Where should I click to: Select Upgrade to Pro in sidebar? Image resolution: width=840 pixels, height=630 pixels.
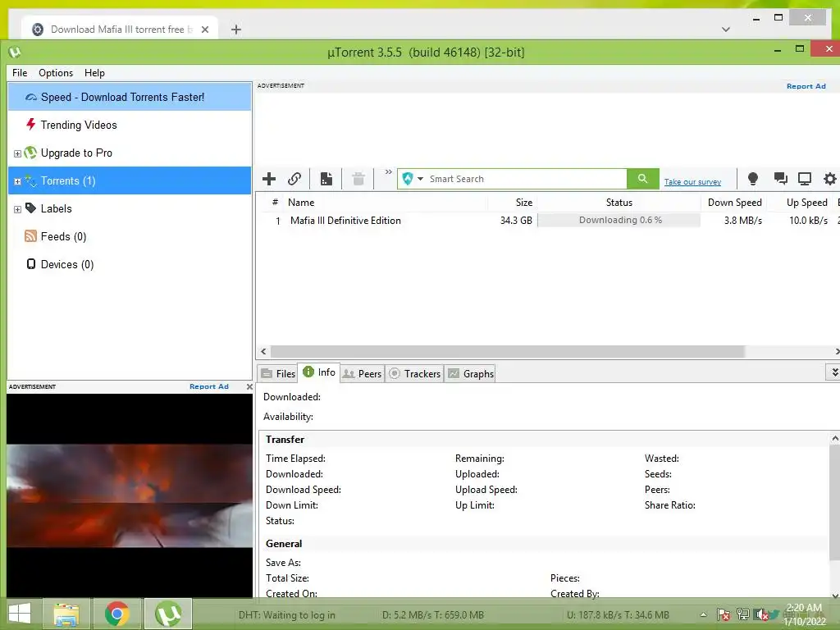click(130, 153)
